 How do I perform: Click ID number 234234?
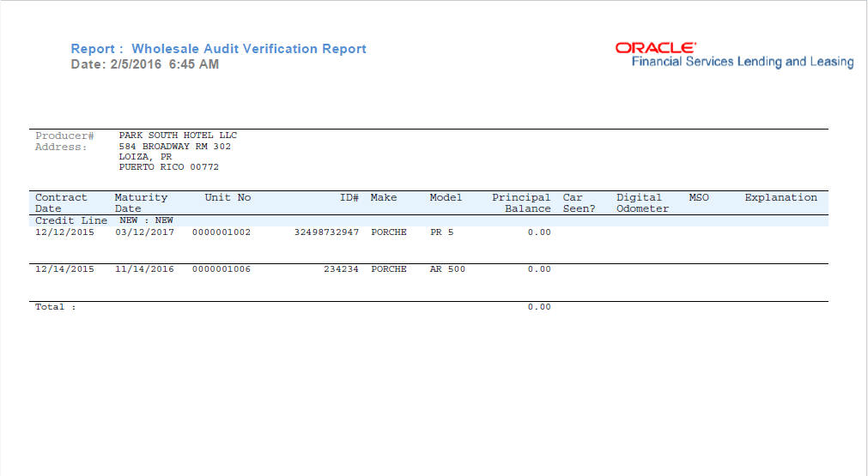tap(341, 269)
